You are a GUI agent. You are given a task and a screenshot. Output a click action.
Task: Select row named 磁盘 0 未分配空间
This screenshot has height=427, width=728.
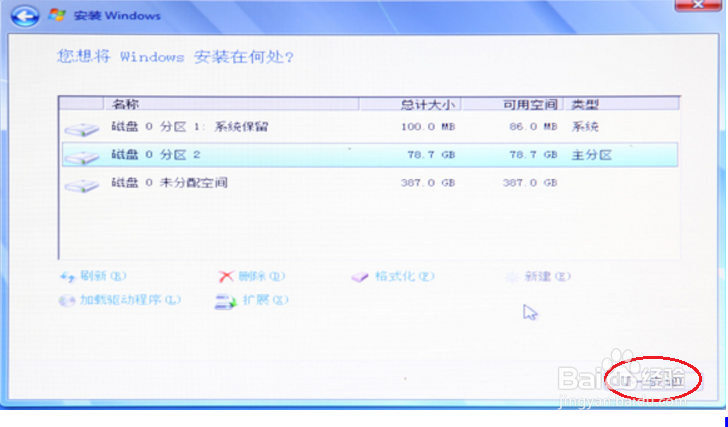click(370, 183)
